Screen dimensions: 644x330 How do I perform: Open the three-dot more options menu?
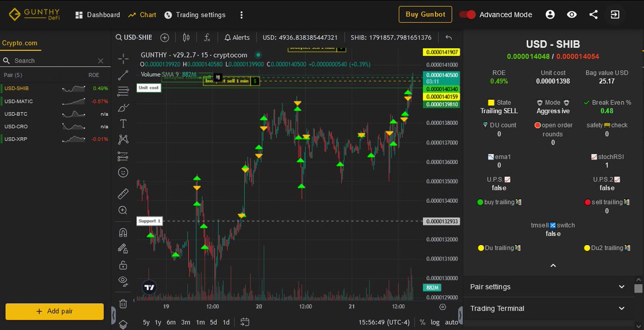(x=241, y=14)
